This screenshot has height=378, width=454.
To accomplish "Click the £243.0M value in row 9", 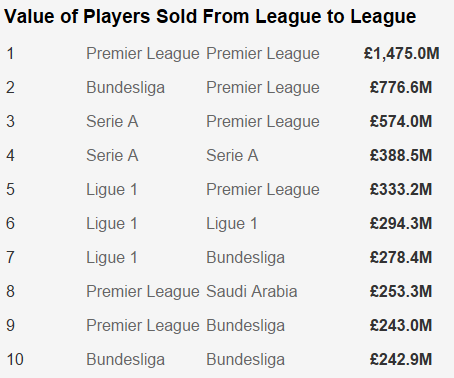I will tap(401, 325).
